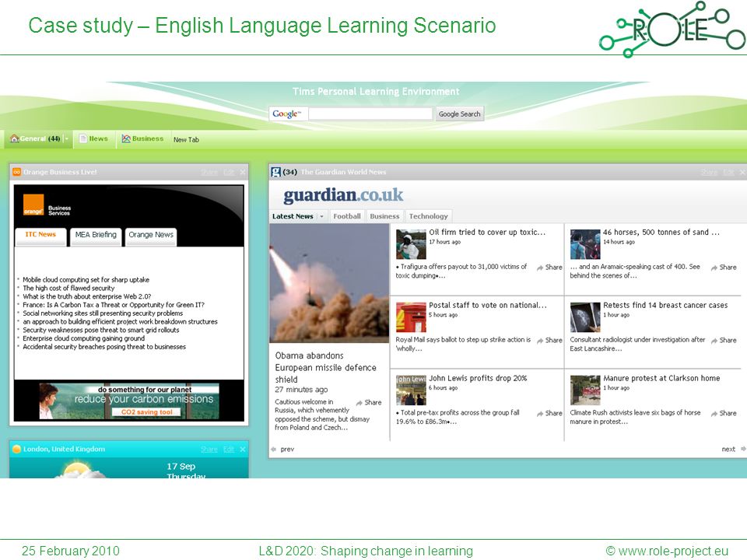Open 'Mobile cloud computing set for sharp uptake'
This screenshot has width=747, height=560.
pos(86,279)
